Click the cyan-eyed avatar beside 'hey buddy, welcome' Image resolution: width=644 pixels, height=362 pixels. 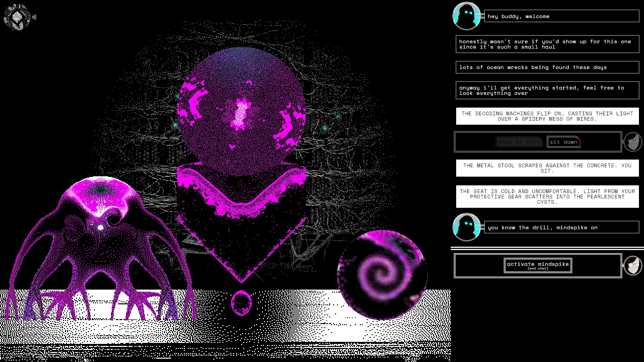point(466,16)
